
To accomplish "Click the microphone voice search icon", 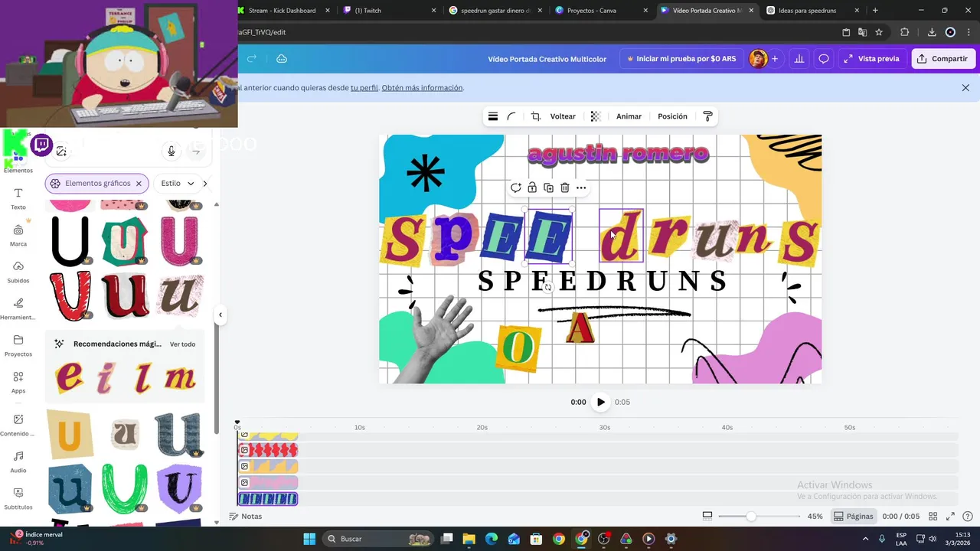I will point(171,152).
